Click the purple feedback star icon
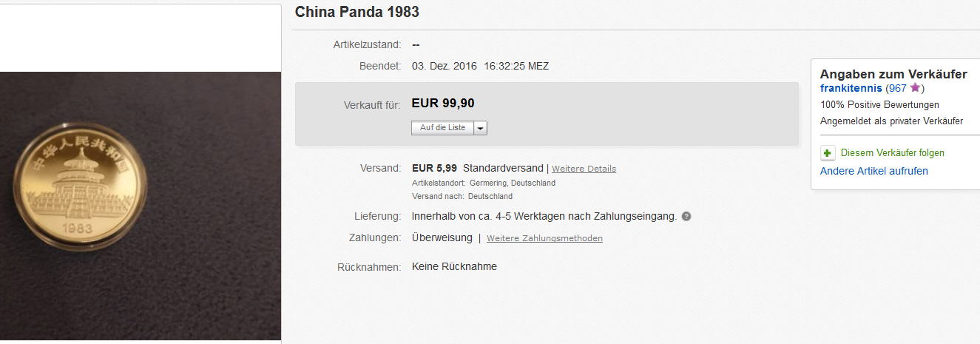 coord(915,88)
